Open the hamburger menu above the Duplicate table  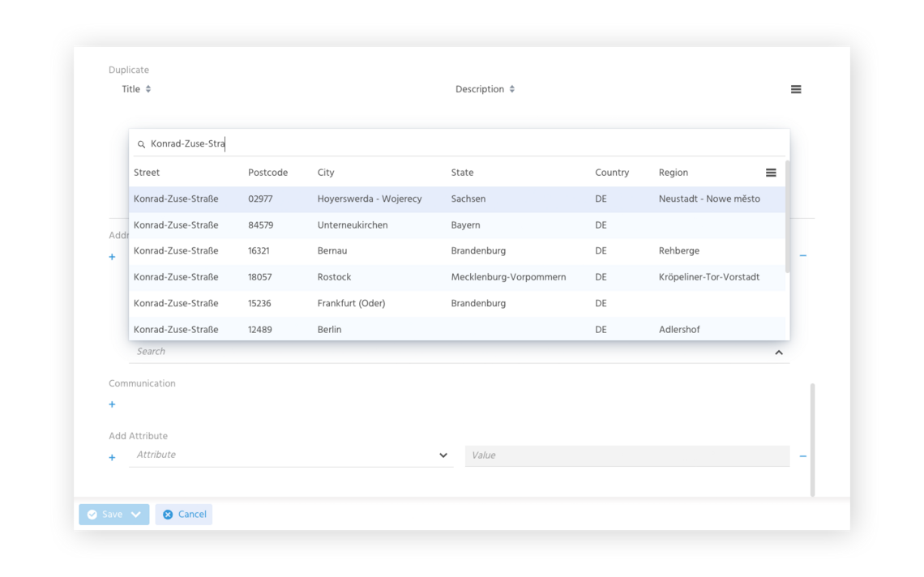tap(795, 89)
